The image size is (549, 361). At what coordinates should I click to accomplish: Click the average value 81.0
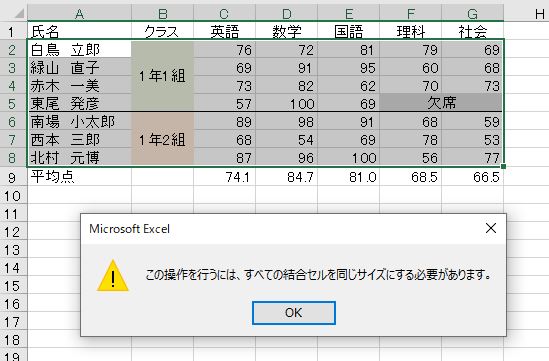pyautogui.click(x=348, y=177)
